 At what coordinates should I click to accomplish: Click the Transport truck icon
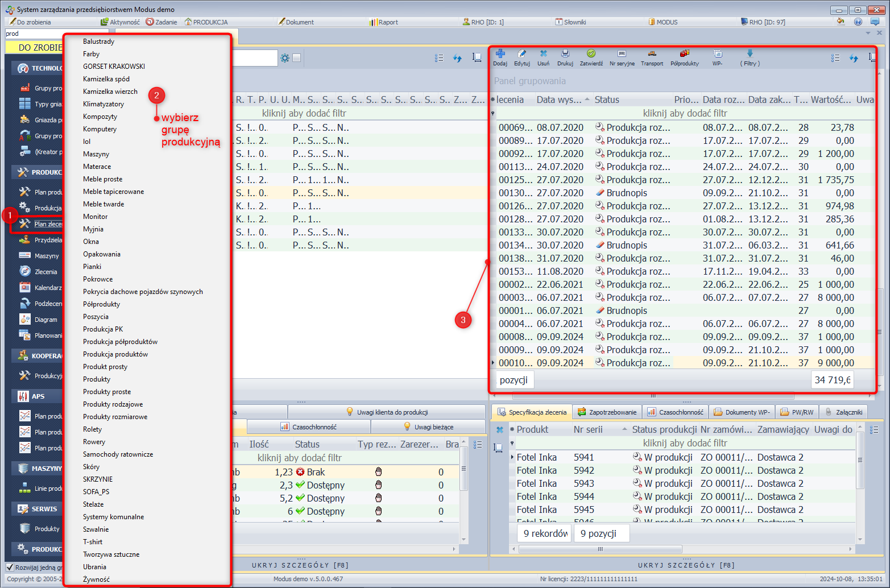pos(652,54)
